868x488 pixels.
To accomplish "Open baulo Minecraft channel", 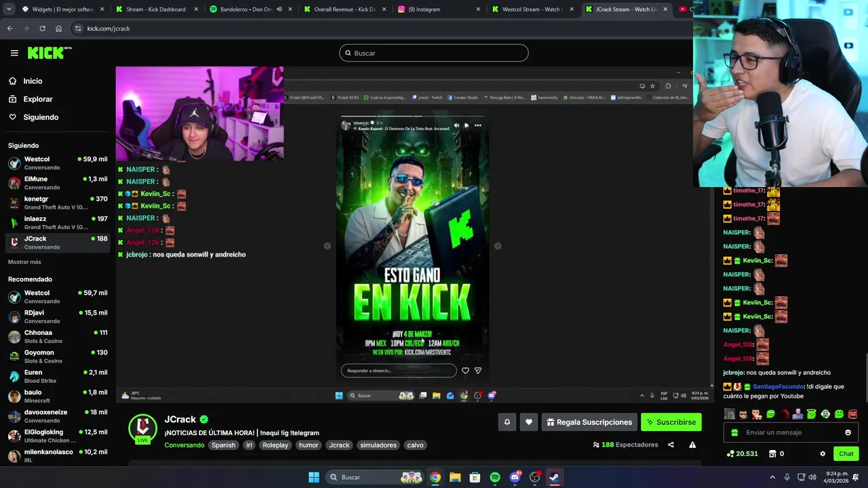I will point(58,396).
